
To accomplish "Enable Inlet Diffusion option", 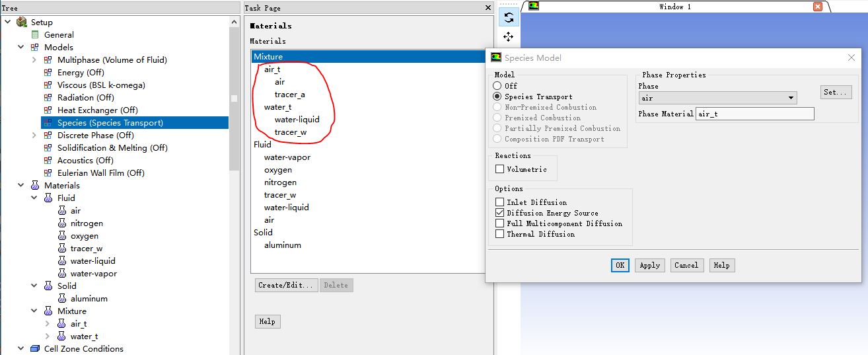I will pyautogui.click(x=499, y=202).
